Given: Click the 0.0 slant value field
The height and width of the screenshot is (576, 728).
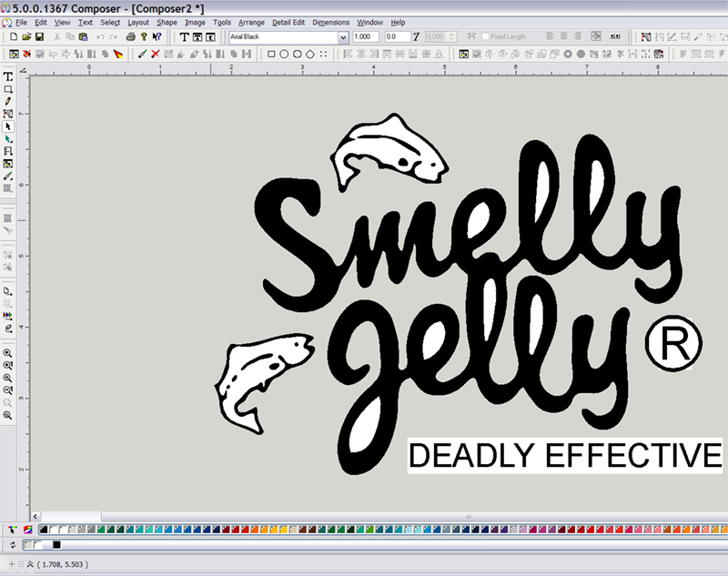Looking at the screenshot, I should [398, 36].
